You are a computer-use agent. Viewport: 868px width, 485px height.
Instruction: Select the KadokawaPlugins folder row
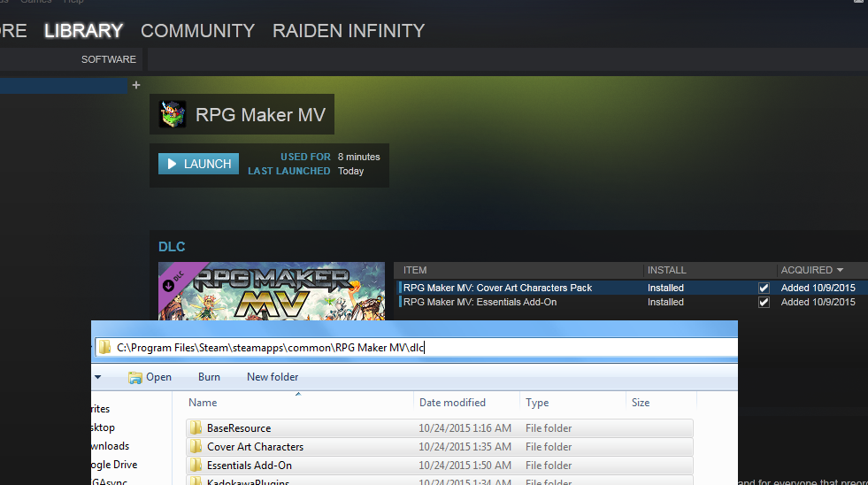(x=440, y=480)
